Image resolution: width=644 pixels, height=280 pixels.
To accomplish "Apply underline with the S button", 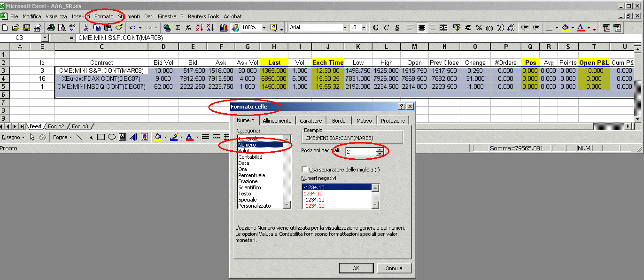I will [x=397, y=28].
